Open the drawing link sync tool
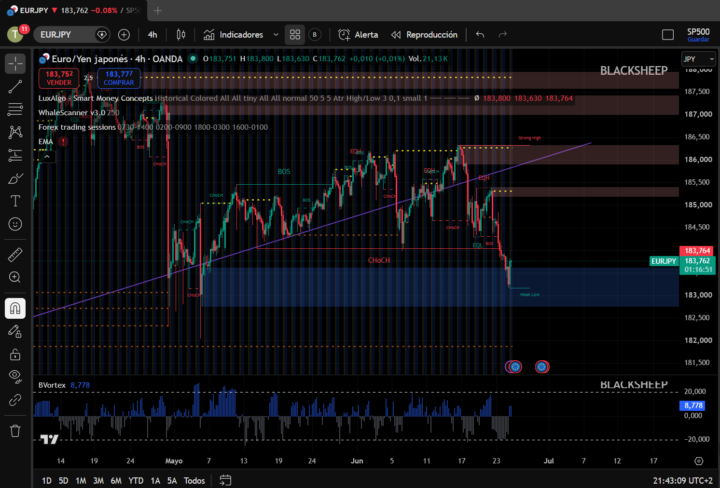The height and width of the screenshot is (488, 720). (x=15, y=400)
